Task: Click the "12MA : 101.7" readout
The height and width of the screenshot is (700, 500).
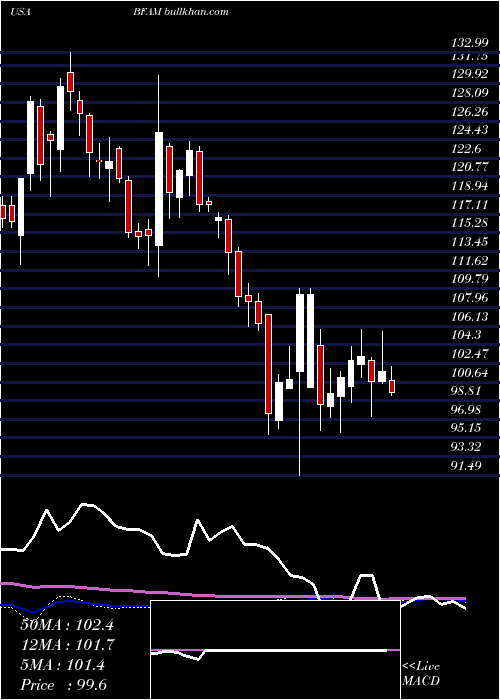Action: coord(67,645)
